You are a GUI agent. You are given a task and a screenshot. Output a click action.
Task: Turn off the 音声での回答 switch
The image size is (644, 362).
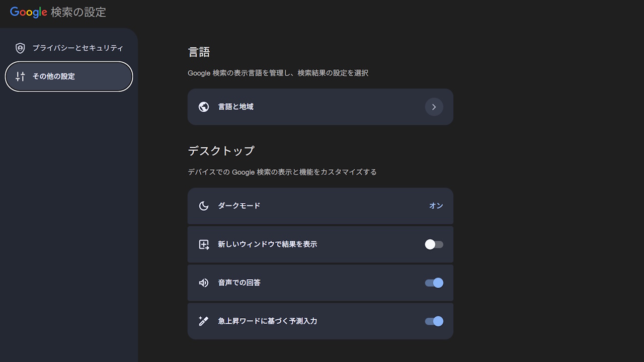click(x=434, y=283)
